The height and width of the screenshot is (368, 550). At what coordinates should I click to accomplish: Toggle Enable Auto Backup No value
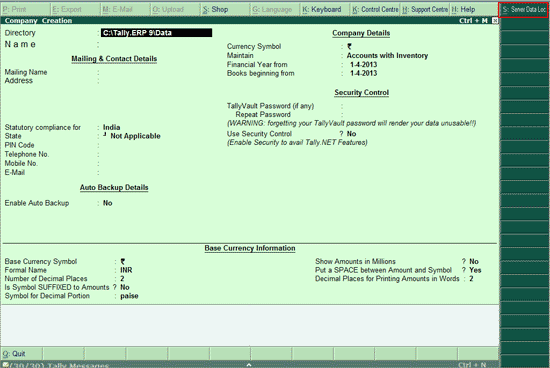[107, 203]
